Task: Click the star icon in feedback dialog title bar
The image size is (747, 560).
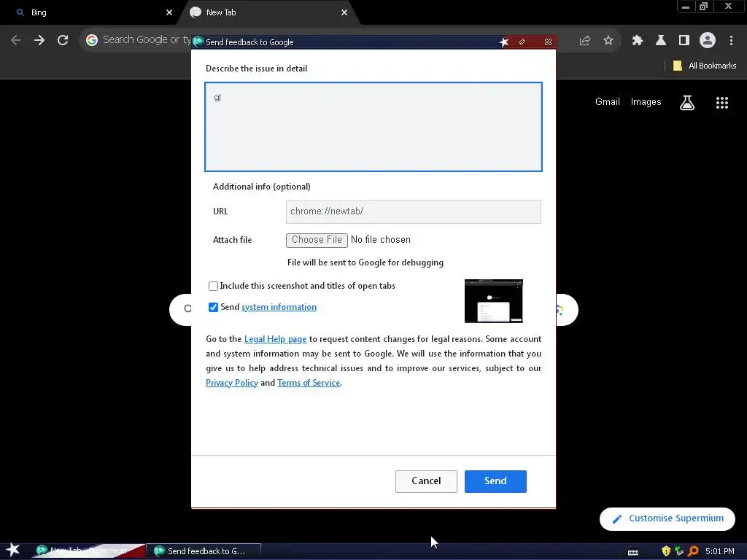Action: (504, 42)
